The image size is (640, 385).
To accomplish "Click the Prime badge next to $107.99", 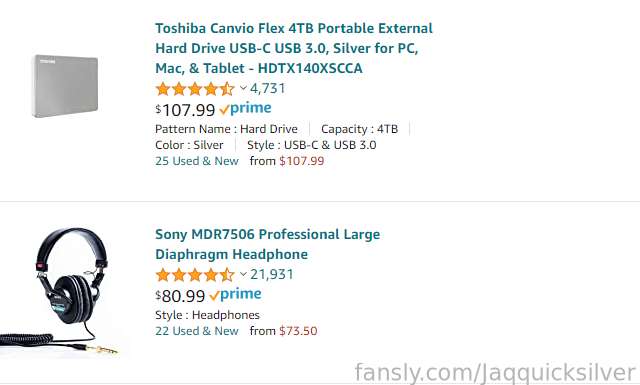I will tap(245, 109).
